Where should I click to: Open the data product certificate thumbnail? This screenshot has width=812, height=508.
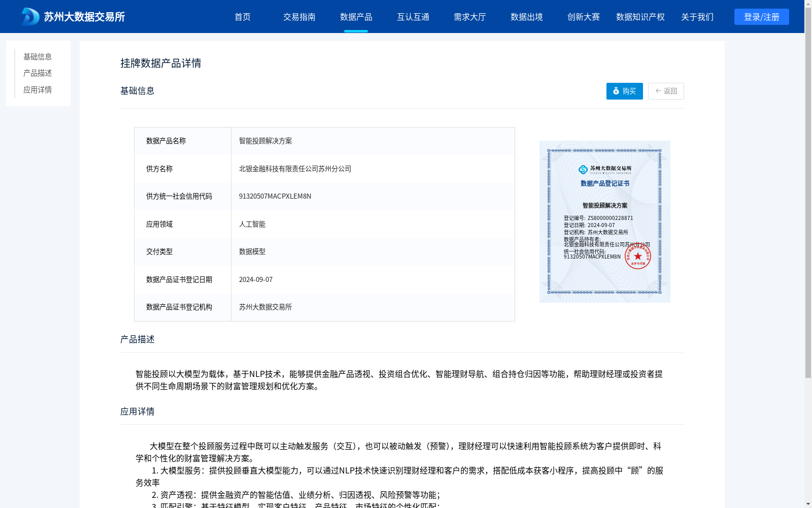605,221
